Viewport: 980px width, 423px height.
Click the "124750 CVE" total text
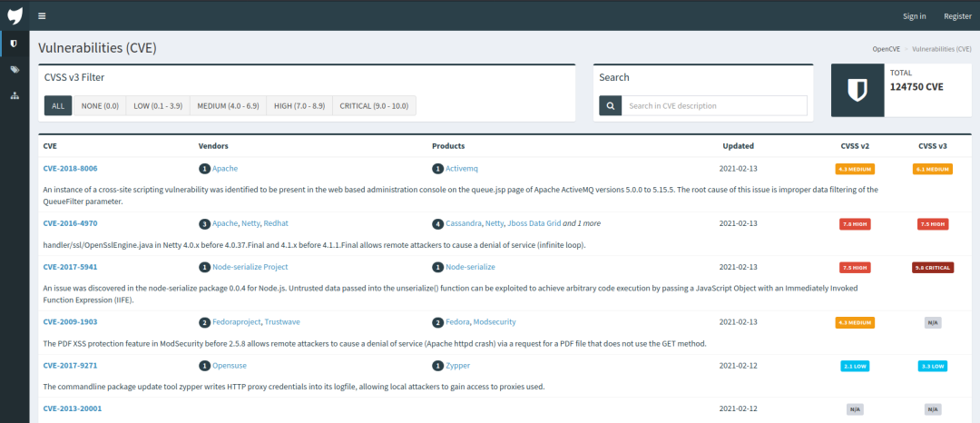pyautogui.click(x=916, y=87)
